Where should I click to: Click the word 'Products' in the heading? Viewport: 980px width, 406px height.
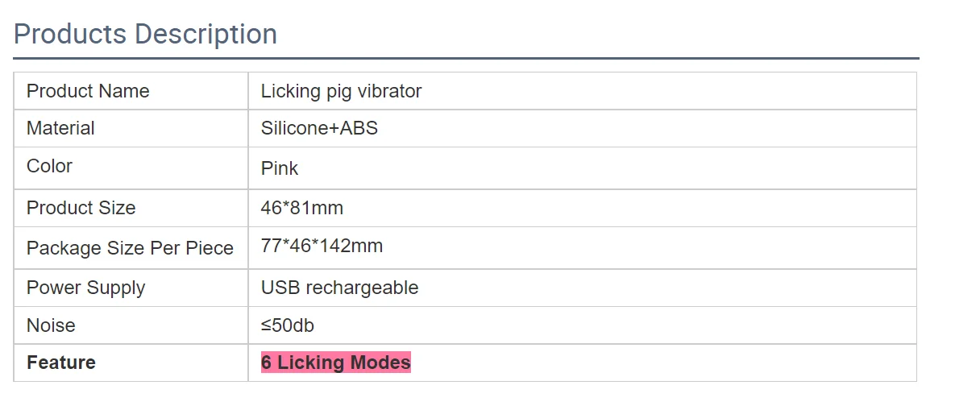70,34
